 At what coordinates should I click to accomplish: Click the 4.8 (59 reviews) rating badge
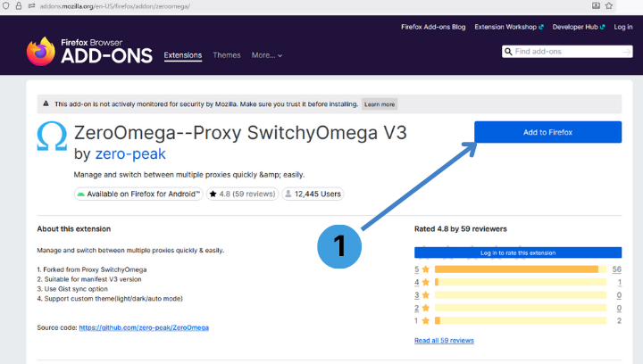point(242,194)
